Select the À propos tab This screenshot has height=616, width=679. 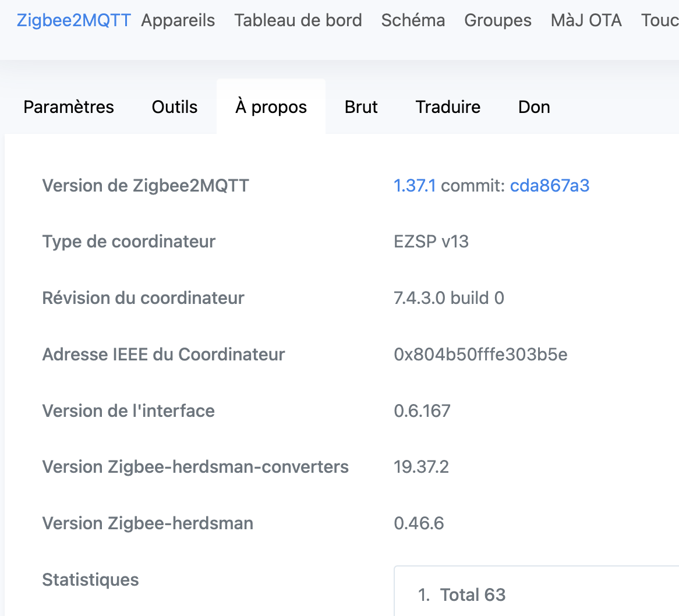[x=271, y=107]
